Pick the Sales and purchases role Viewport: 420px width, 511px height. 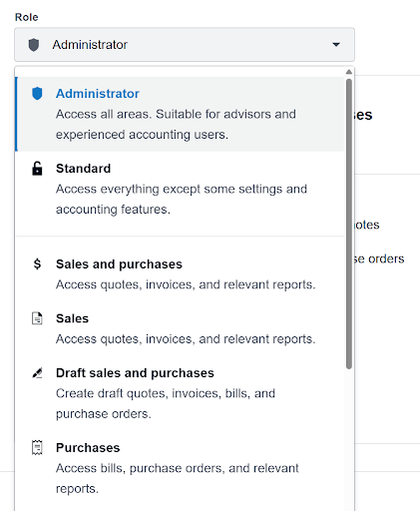pos(180,274)
